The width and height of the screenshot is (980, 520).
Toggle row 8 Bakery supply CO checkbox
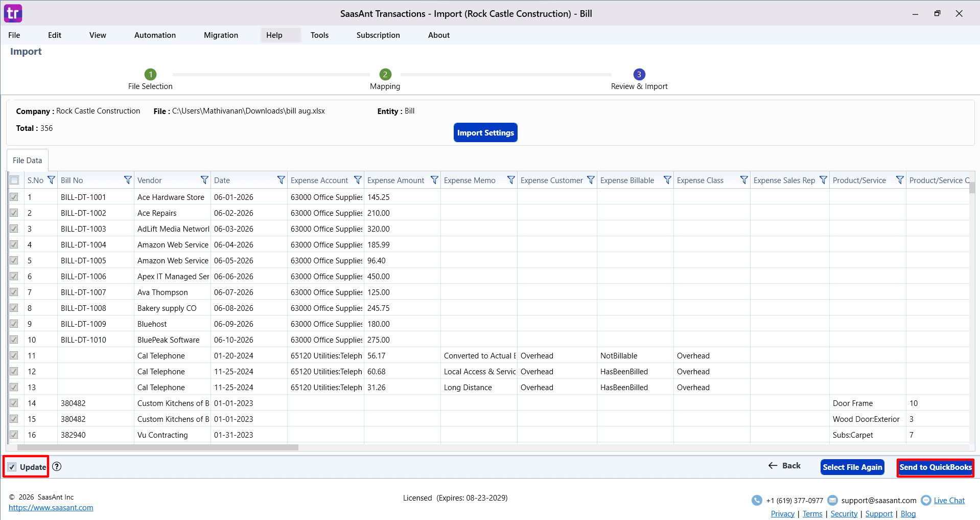coord(14,308)
